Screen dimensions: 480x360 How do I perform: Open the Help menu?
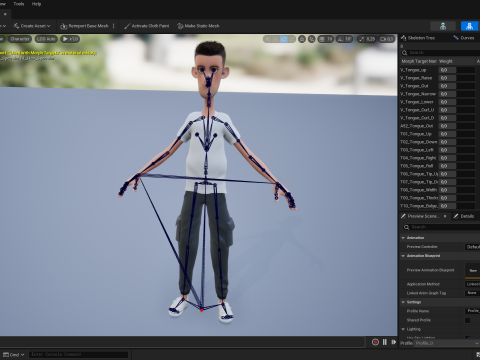point(36,4)
